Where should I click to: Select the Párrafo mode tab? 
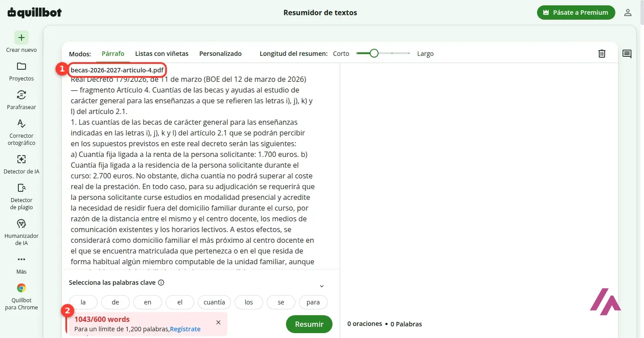click(113, 54)
